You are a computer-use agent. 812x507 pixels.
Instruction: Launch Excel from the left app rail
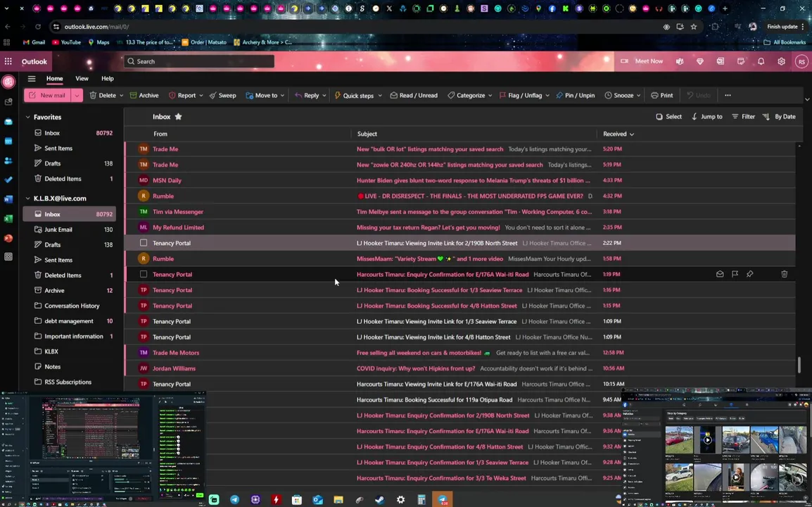tap(8, 219)
